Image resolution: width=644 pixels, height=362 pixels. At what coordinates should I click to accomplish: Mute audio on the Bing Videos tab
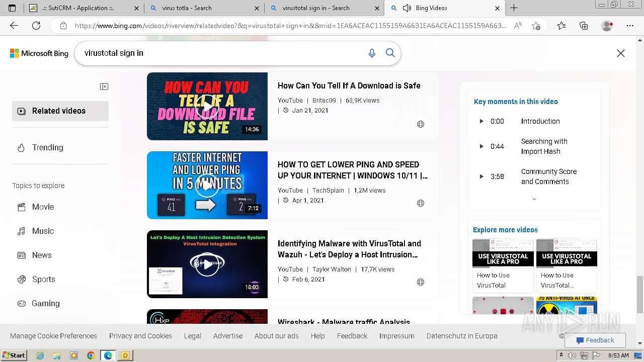tap(407, 8)
